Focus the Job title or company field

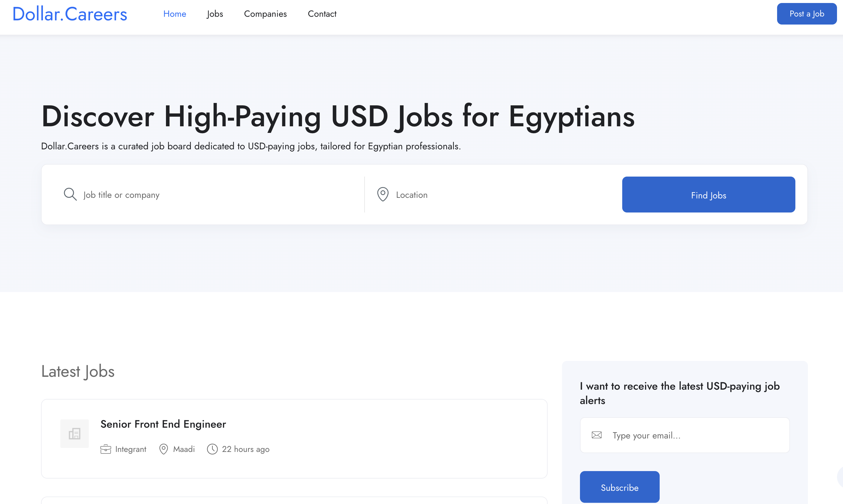217,195
